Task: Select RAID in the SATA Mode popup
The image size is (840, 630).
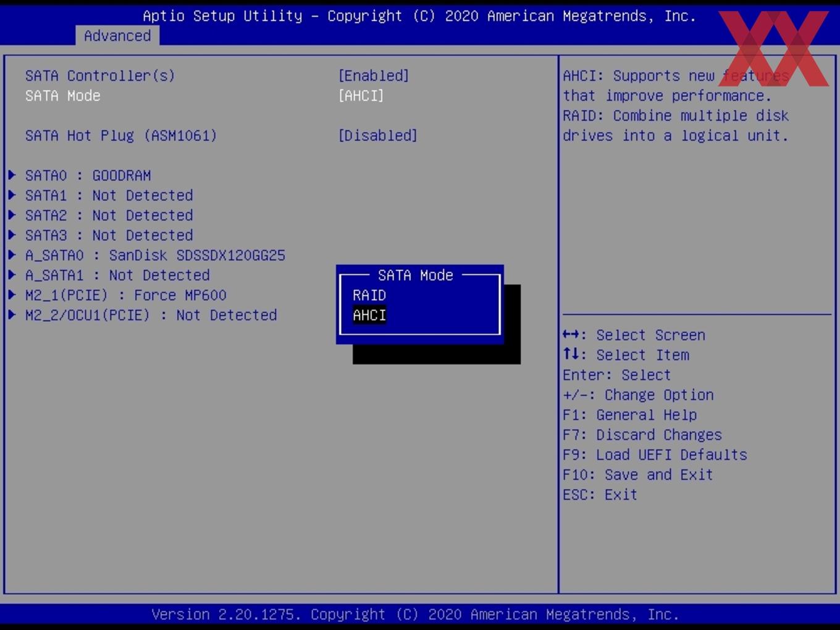Action: point(369,295)
